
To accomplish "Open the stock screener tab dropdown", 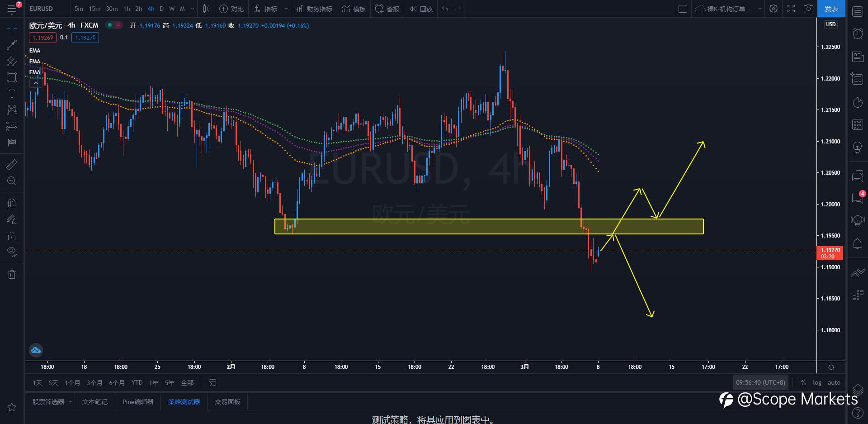I will pyautogui.click(x=71, y=401).
